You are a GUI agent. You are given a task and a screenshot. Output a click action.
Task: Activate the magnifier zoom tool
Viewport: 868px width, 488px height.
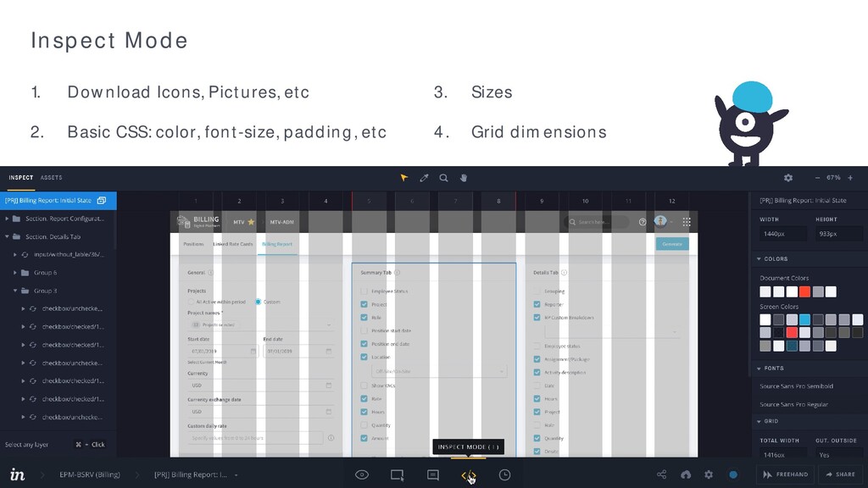[443, 178]
